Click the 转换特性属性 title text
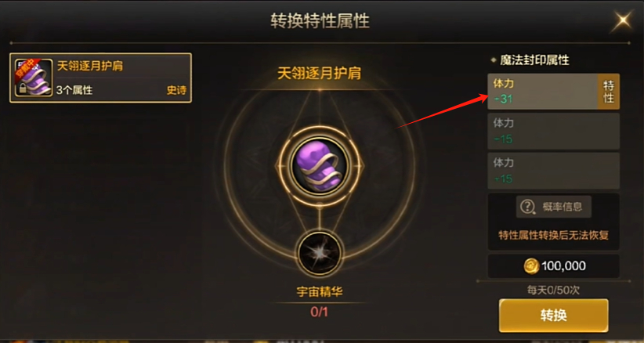The height and width of the screenshot is (343, 644). (x=320, y=20)
